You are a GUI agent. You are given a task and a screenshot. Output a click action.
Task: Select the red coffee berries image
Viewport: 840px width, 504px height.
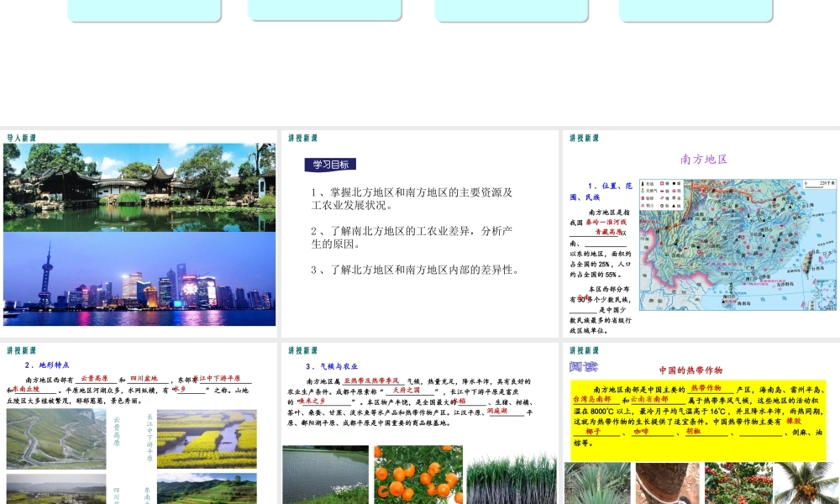tap(737, 483)
